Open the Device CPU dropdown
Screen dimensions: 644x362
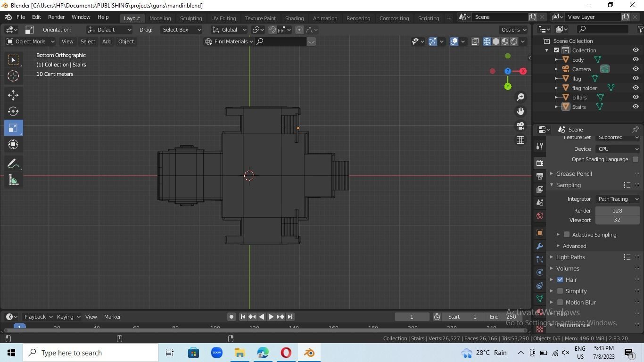point(618,149)
